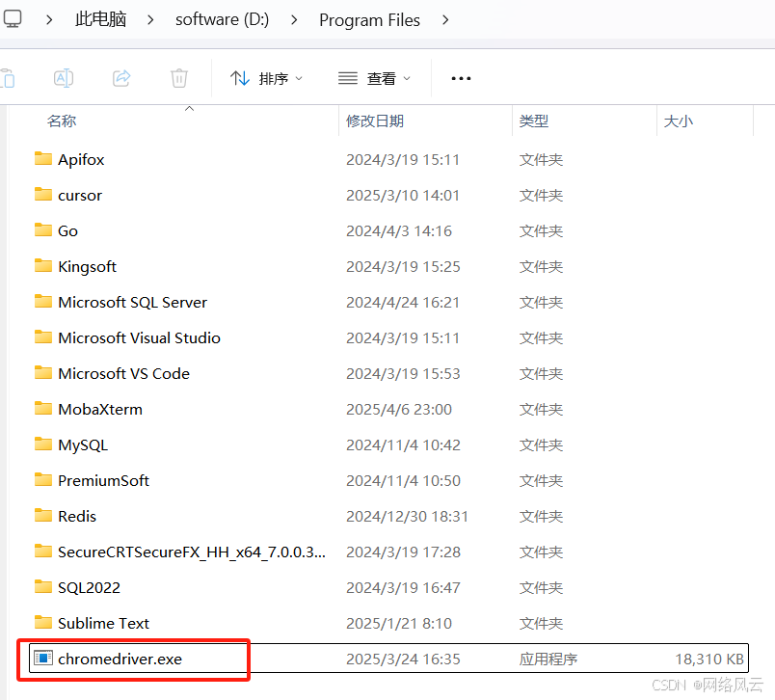The image size is (775, 700).
Task: Select the Microsoft Visual Studio folder icon
Action: coord(43,337)
